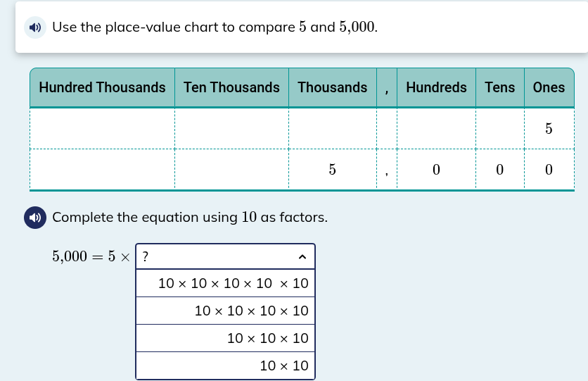Click the '?' placeholder in the answer dropdown
The width and height of the screenshot is (588, 381).
(146, 257)
